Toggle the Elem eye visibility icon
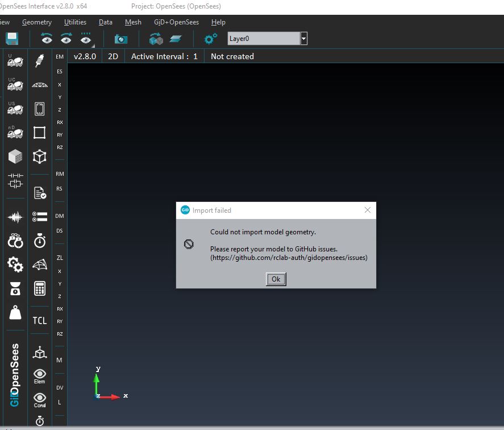The height and width of the screenshot is (430, 504). pos(40,376)
